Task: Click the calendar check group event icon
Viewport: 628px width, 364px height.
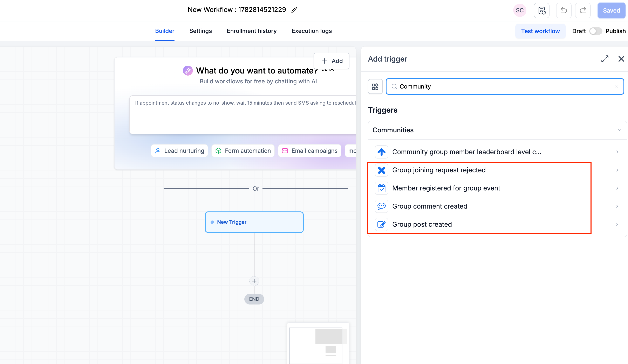Action: point(381,188)
